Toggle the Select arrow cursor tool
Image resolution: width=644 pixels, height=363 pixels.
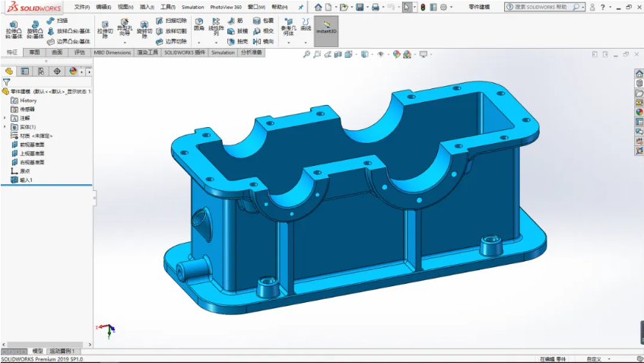tap(407, 7)
